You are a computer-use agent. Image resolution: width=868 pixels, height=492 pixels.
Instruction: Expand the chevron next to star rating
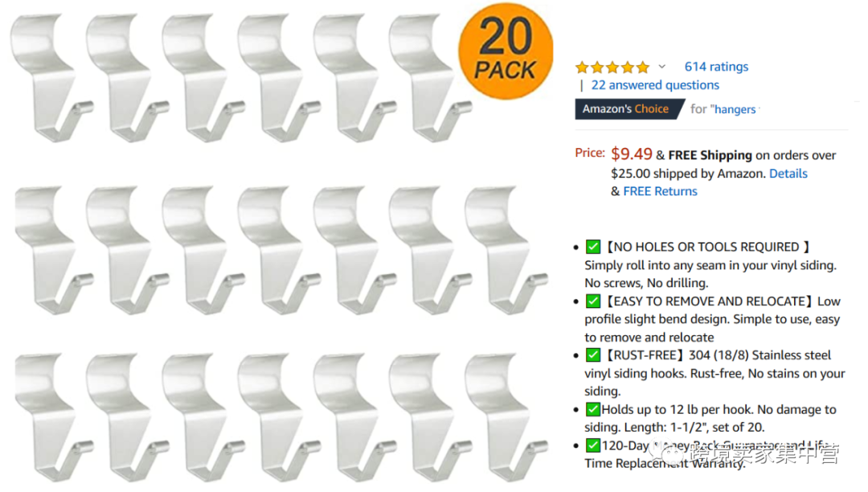click(662, 67)
